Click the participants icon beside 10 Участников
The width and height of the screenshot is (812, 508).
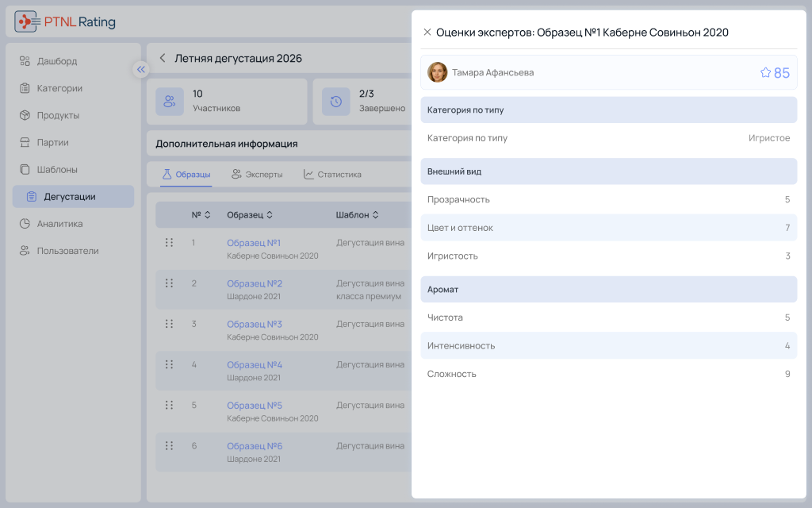click(170, 101)
